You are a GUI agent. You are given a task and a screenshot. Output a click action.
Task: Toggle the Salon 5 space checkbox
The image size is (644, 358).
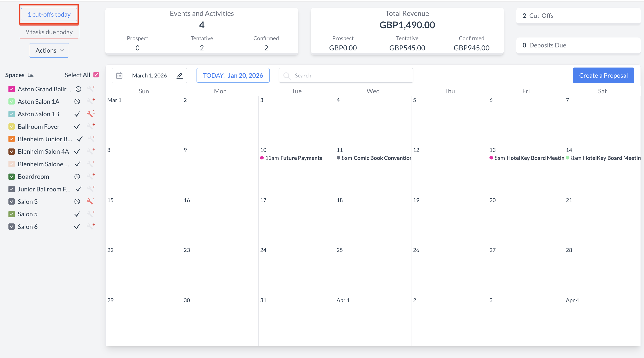pos(11,214)
